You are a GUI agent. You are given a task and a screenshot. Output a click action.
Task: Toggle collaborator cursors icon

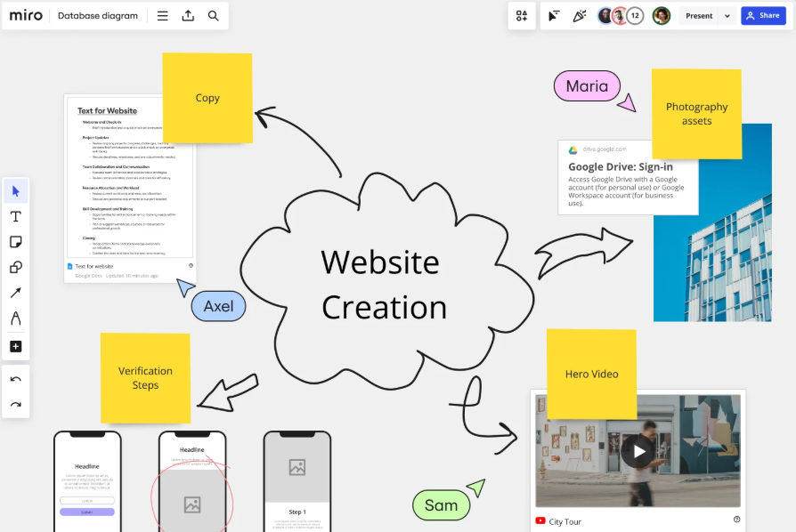point(554,16)
